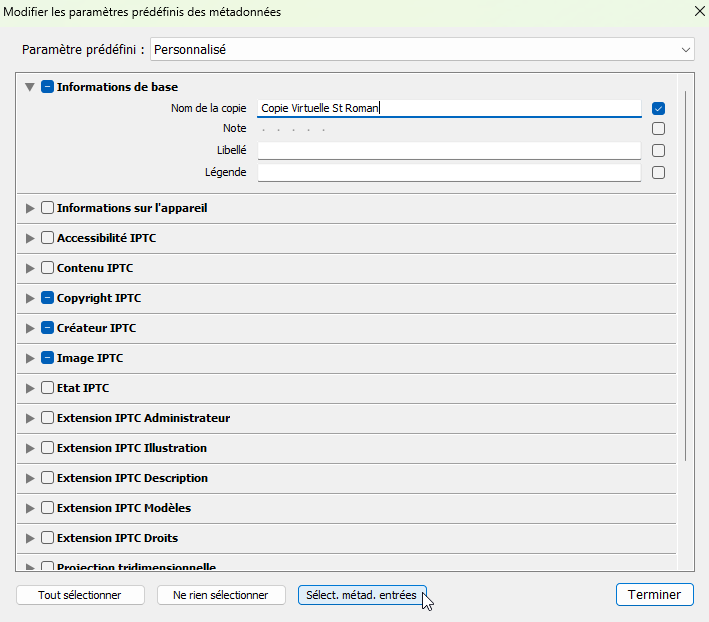Check the Contenu IPTC section checkbox
The height and width of the screenshot is (622, 709).
coord(47,268)
